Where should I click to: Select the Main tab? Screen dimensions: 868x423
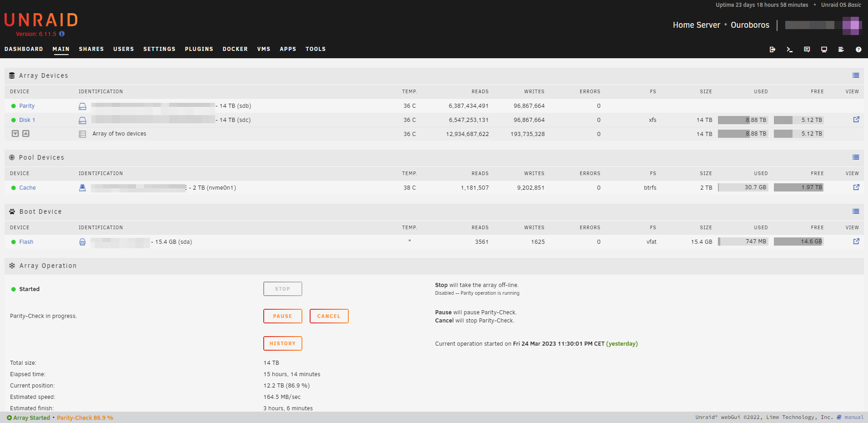coord(61,49)
